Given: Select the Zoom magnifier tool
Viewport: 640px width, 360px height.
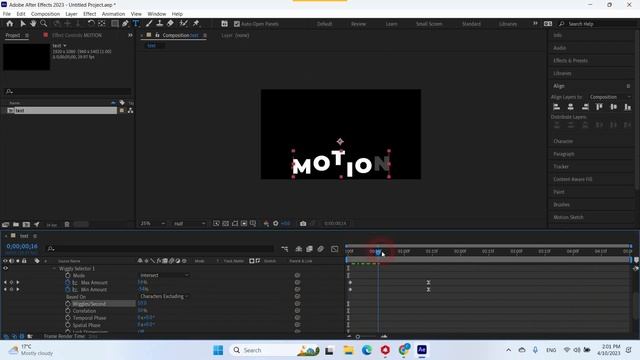Looking at the screenshot, I should pyautogui.click(x=43, y=24).
